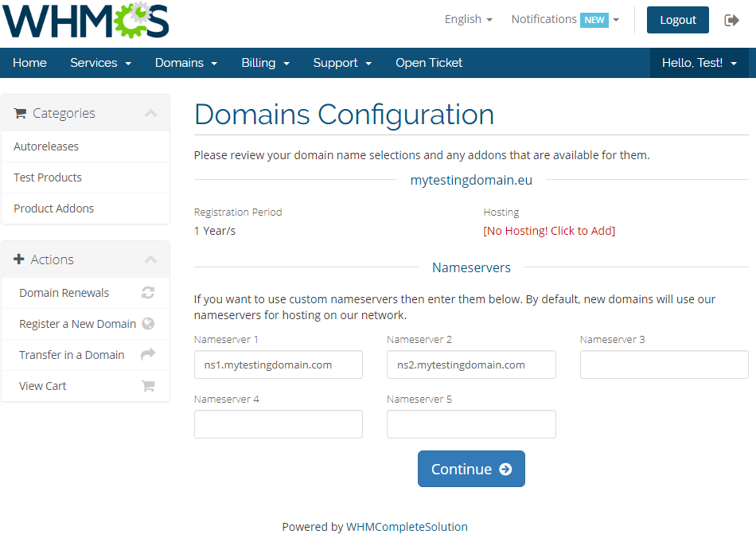The image size is (756, 542).
Task: Click the plus icon in Actions header
Action: pos(19,259)
